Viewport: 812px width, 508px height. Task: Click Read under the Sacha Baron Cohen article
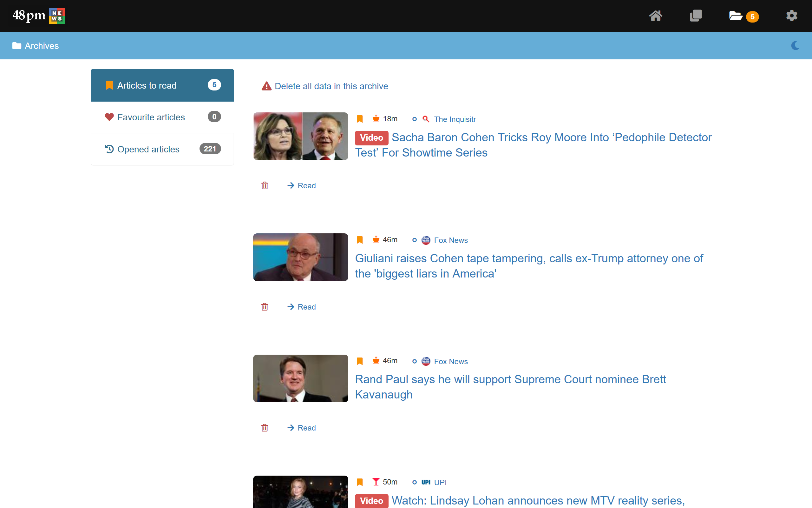click(x=301, y=185)
